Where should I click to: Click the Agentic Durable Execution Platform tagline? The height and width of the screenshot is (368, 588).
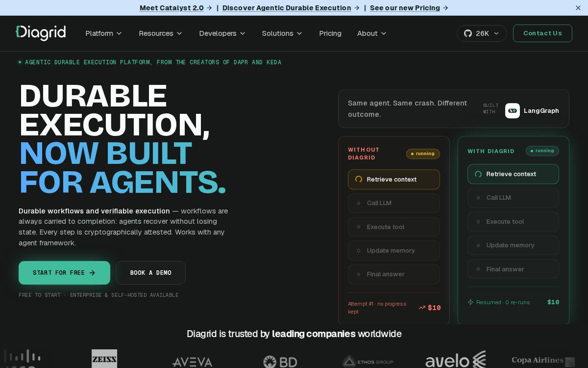click(153, 62)
